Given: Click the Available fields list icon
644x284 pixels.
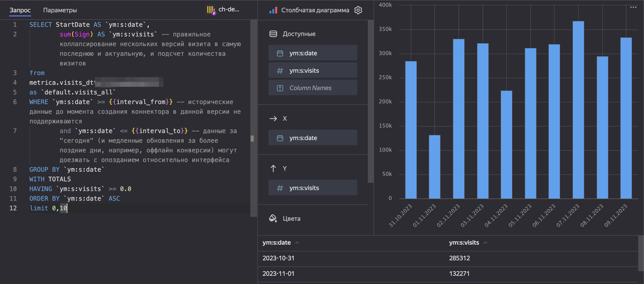Looking at the screenshot, I should click(273, 34).
